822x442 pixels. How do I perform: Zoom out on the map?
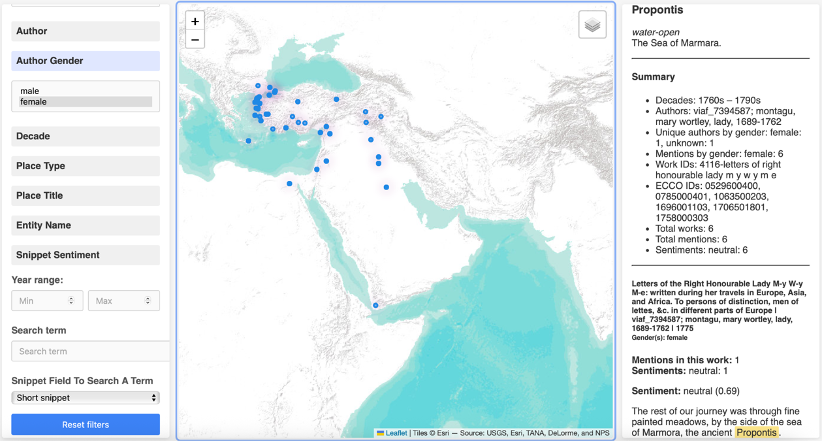(195, 40)
